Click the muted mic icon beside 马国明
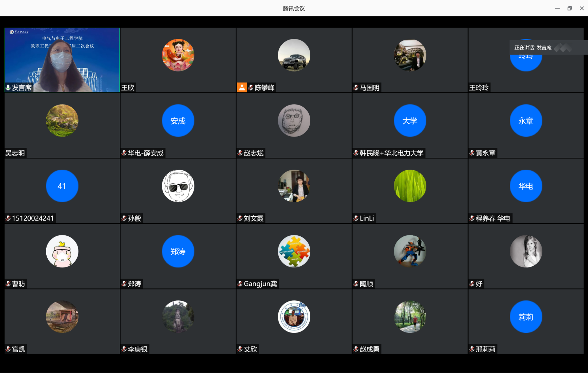 point(356,88)
